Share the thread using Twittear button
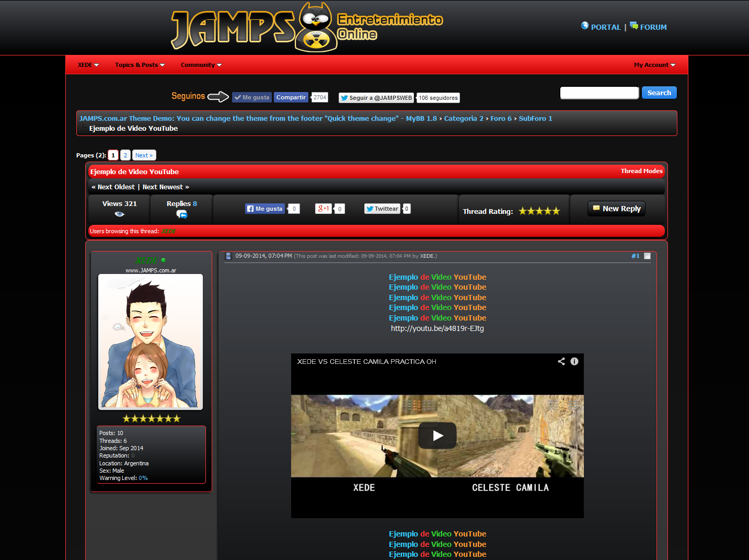749x560 pixels. pos(382,209)
